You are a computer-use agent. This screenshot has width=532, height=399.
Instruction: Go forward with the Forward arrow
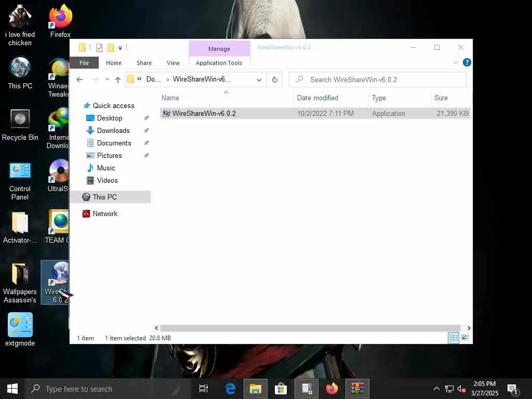[x=95, y=79]
